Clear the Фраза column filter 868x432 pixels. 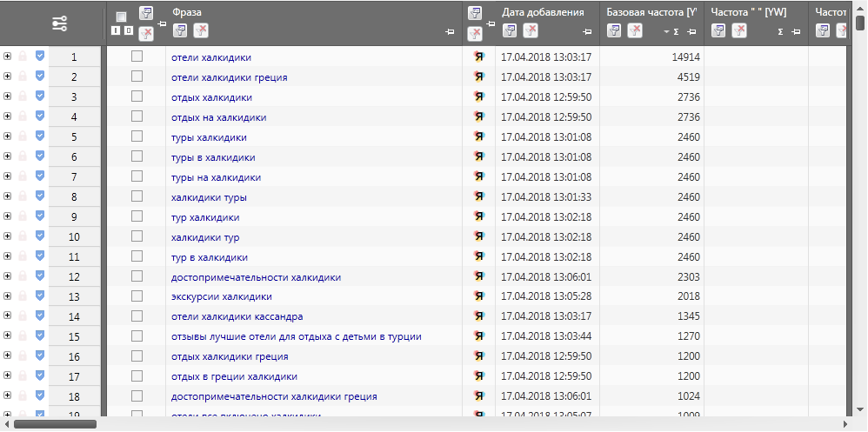pos(201,31)
